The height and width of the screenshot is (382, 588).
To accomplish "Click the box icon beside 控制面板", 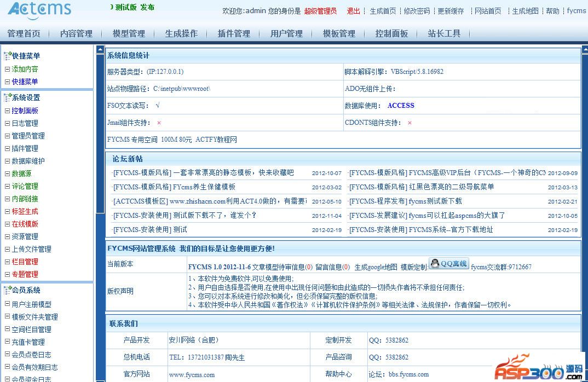I will click(7, 111).
